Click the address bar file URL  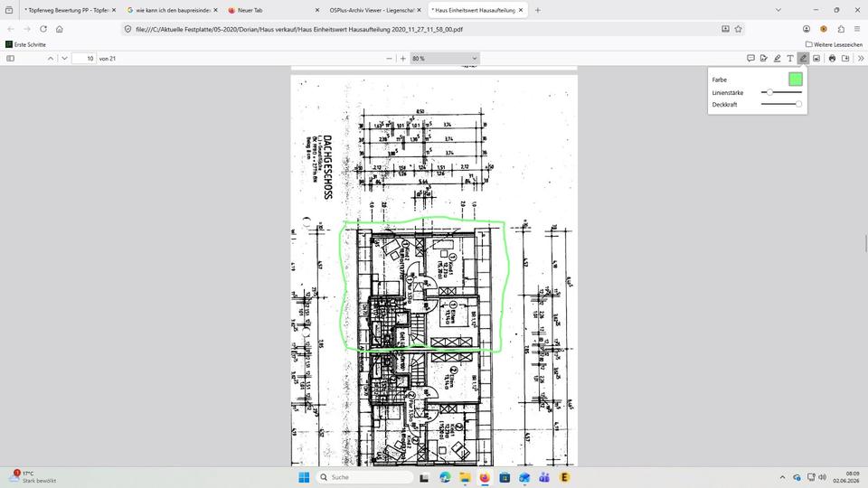(299, 29)
